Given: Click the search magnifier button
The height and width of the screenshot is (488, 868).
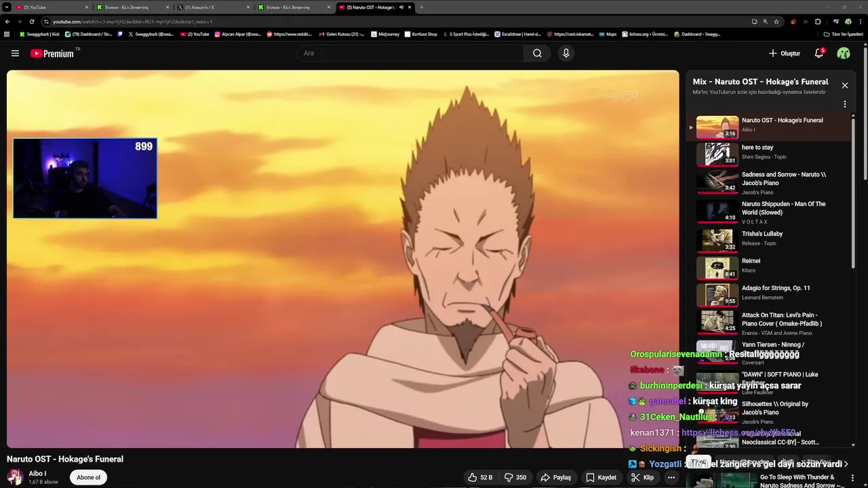Looking at the screenshot, I should click(537, 53).
